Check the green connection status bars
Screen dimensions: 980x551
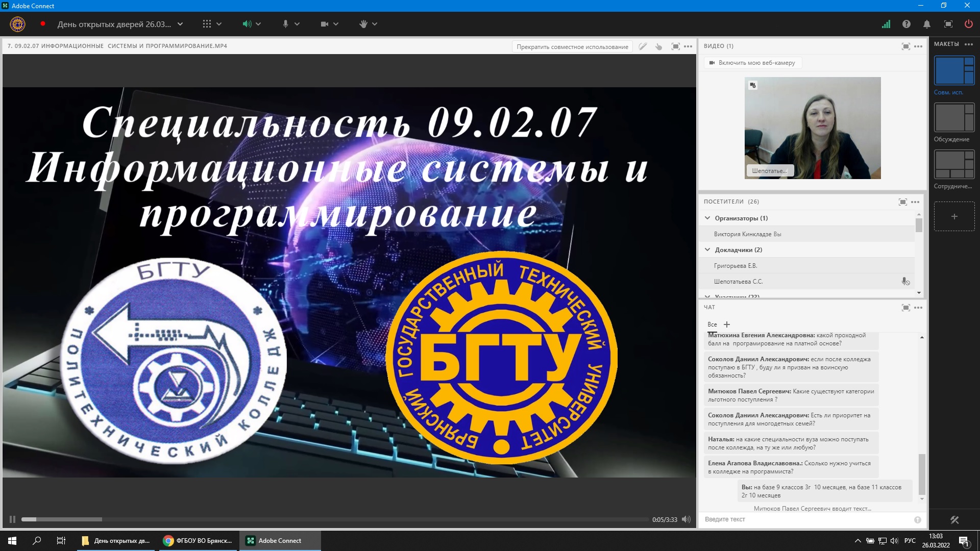pyautogui.click(x=886, y=24)
